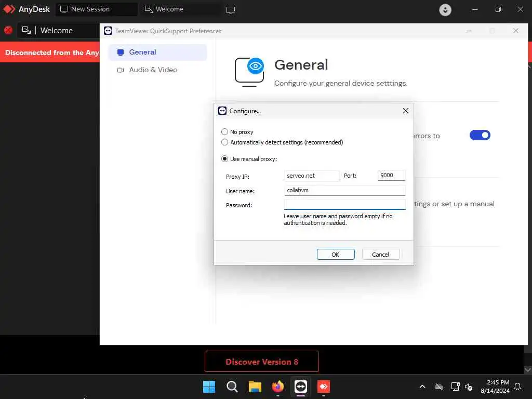Click AnyDesk taskbar icon
This screenshot has height=399, width=532.
click(323, 387)
